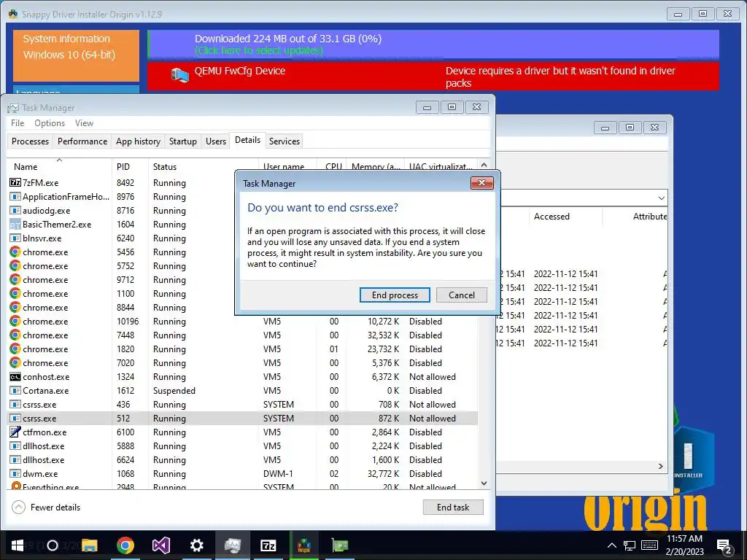
Task: Switch to the Processes tab
Action: coord(30,141)
